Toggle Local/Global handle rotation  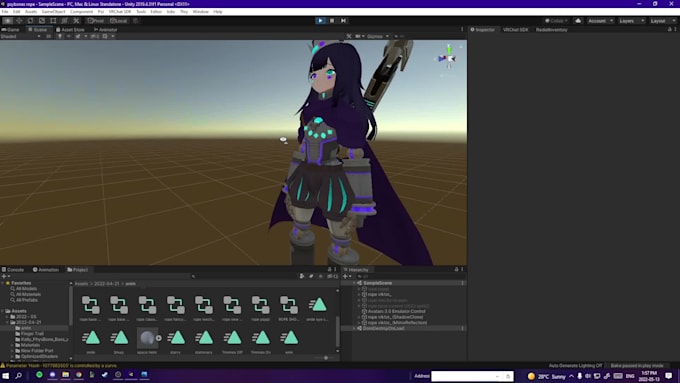click(x=118, y=20)
